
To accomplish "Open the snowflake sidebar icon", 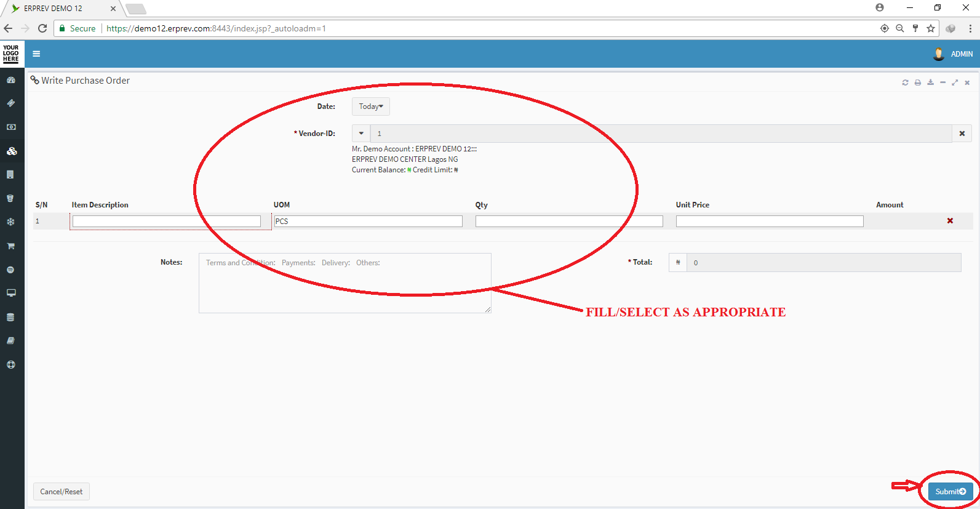I will pyautogui.click(x=11, y=222).
